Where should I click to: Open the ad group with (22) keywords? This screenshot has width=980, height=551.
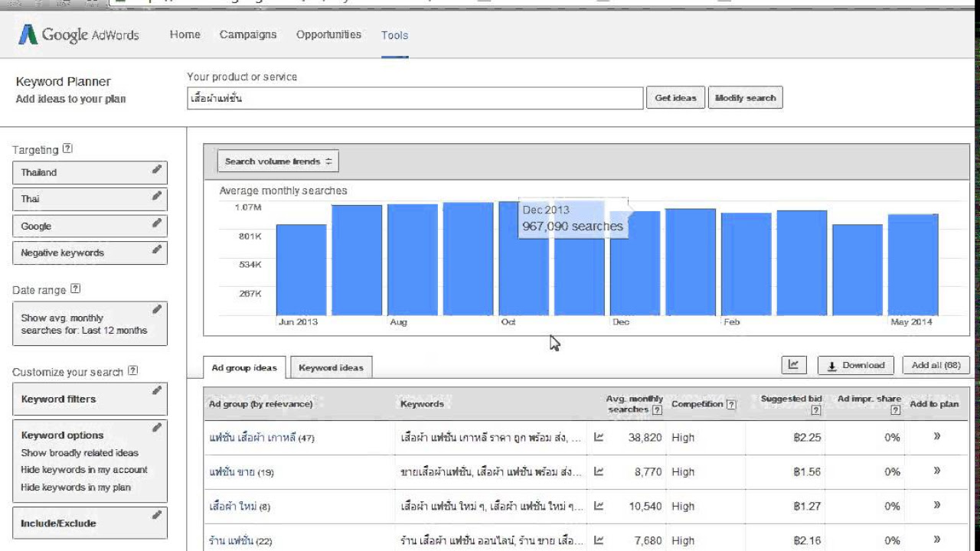pos(240,541)
